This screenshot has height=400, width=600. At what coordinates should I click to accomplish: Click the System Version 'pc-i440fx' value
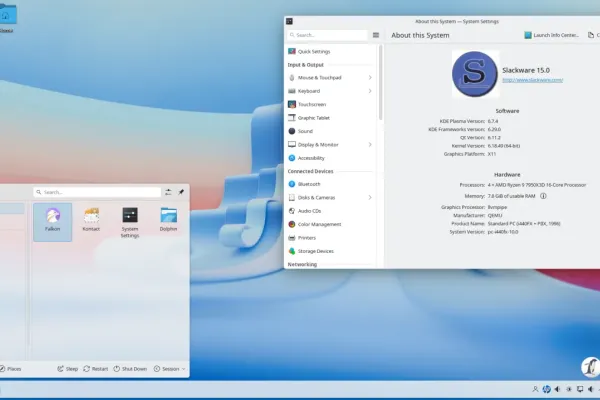[x=503, y=232]
